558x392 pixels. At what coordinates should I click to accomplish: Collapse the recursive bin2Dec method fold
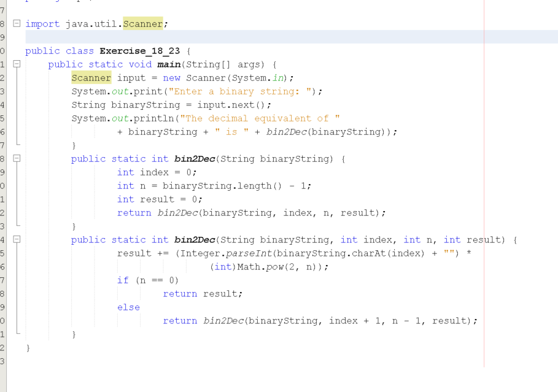tap(17, 239)
